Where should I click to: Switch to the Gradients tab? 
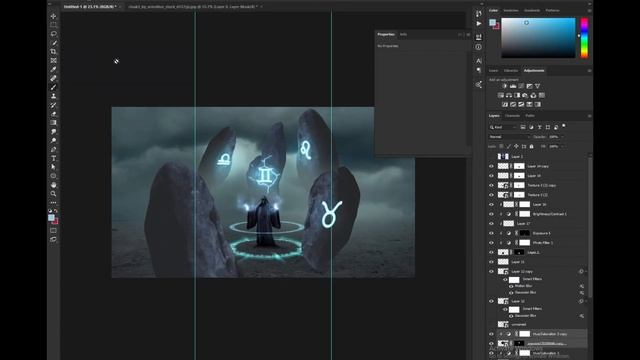coord(532,11)
